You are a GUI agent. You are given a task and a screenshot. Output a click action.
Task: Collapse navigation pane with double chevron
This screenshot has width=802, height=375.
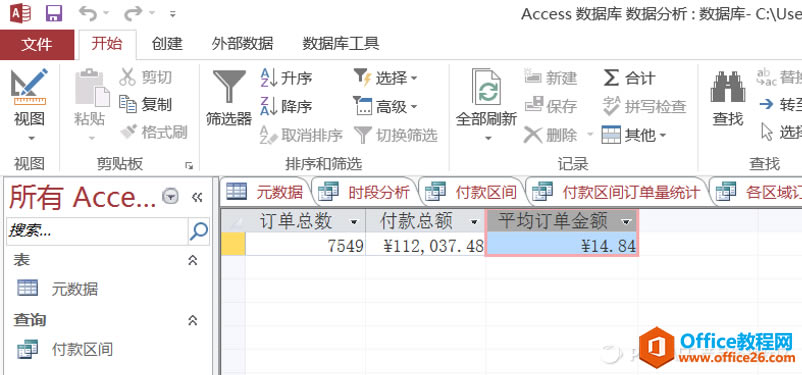click(x=197, y=197)
